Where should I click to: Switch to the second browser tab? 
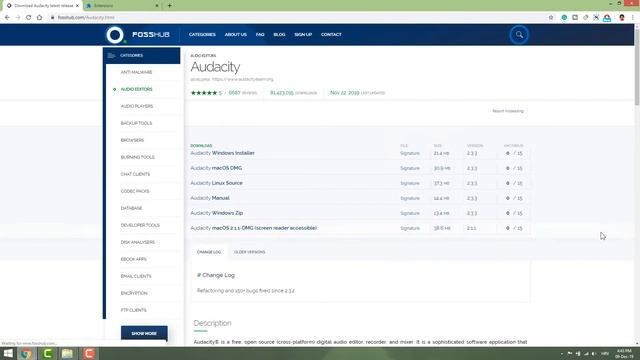[x=121, y=6]
